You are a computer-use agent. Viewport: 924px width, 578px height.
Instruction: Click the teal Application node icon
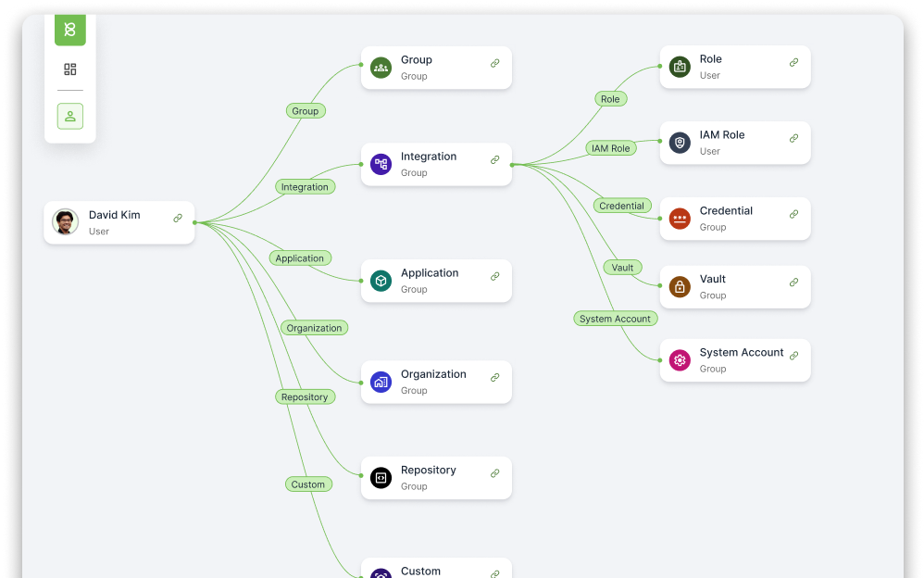point(381,281)
